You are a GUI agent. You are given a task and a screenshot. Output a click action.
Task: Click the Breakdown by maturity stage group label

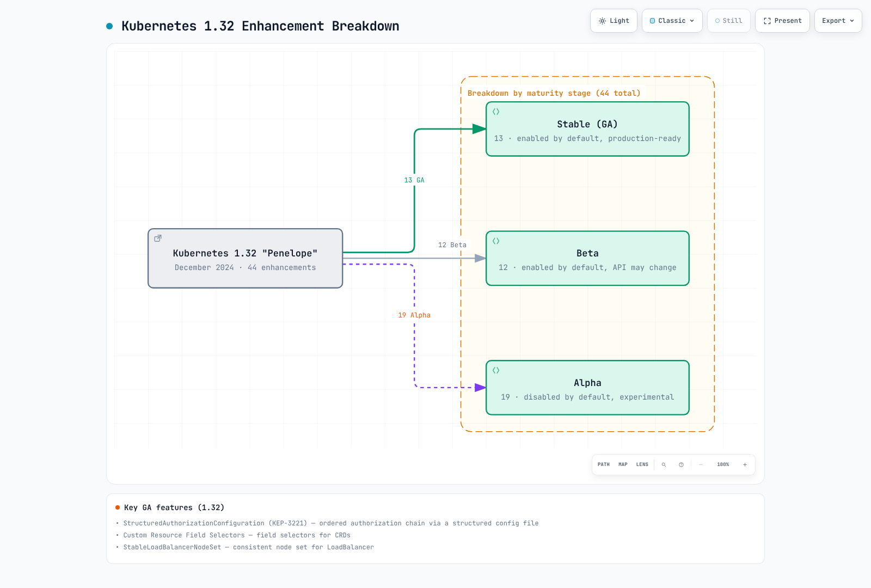pyautogui.click(x=554, y=93)
